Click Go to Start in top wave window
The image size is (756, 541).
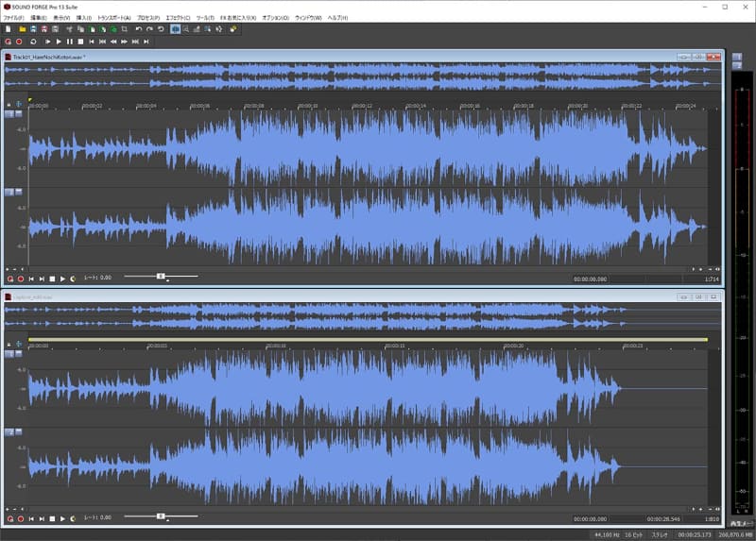[31, 279]
